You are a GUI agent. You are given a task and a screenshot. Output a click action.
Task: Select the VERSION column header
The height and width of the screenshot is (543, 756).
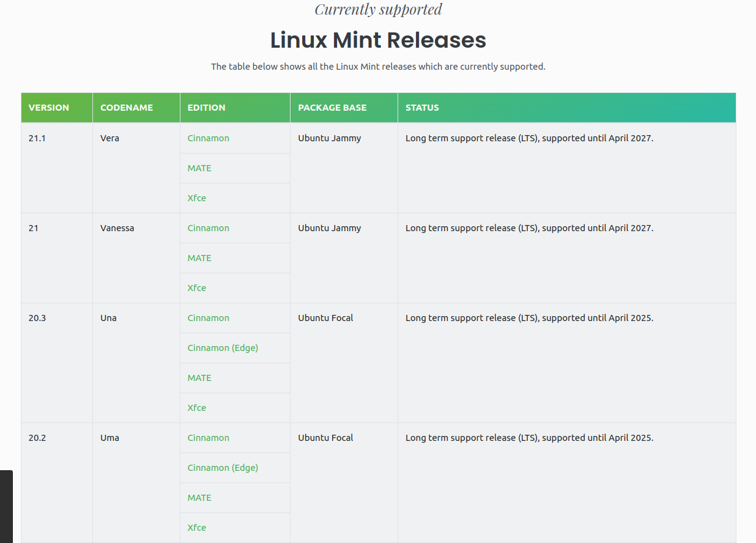(49, 107)
